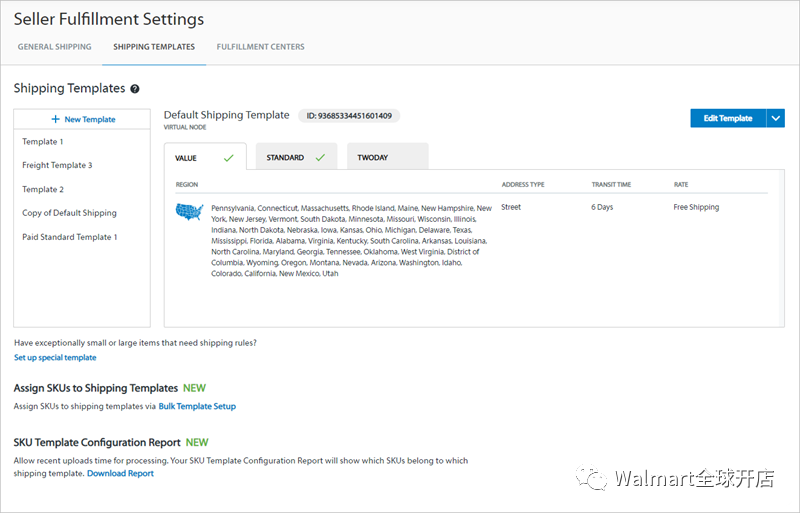Open Copy of Default Shipping template

coord(69,213)
